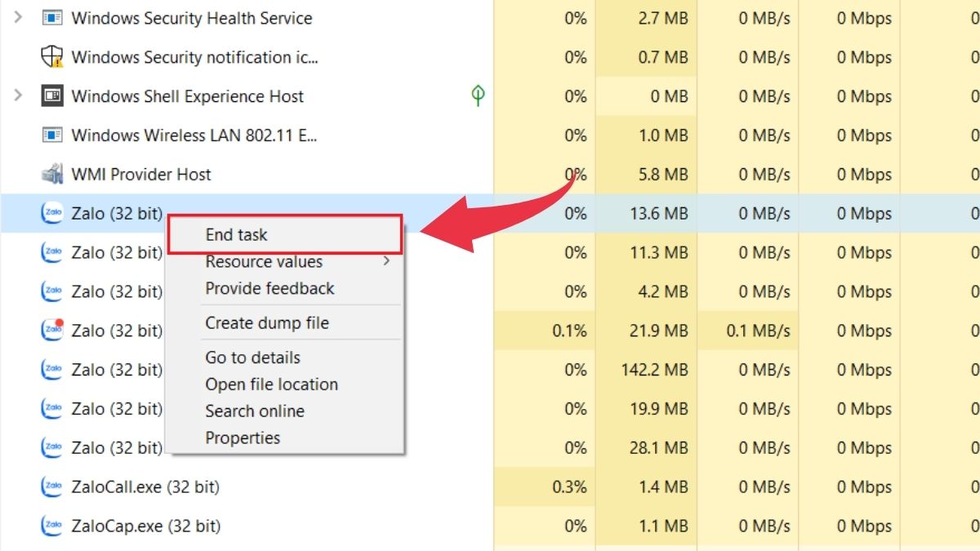Screen dimensions: 980x551
Task: Choose Open file location
Action: coord(271,384)
